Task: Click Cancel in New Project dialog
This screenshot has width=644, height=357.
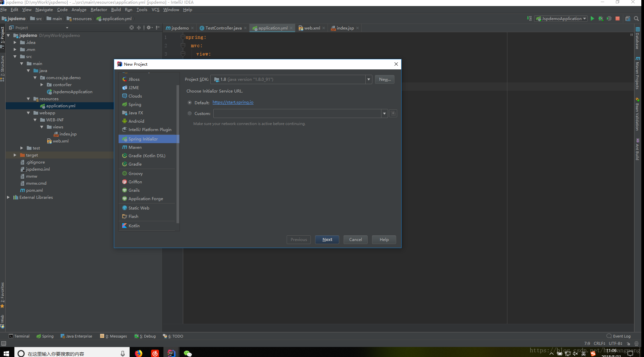Action: point(355,240)
